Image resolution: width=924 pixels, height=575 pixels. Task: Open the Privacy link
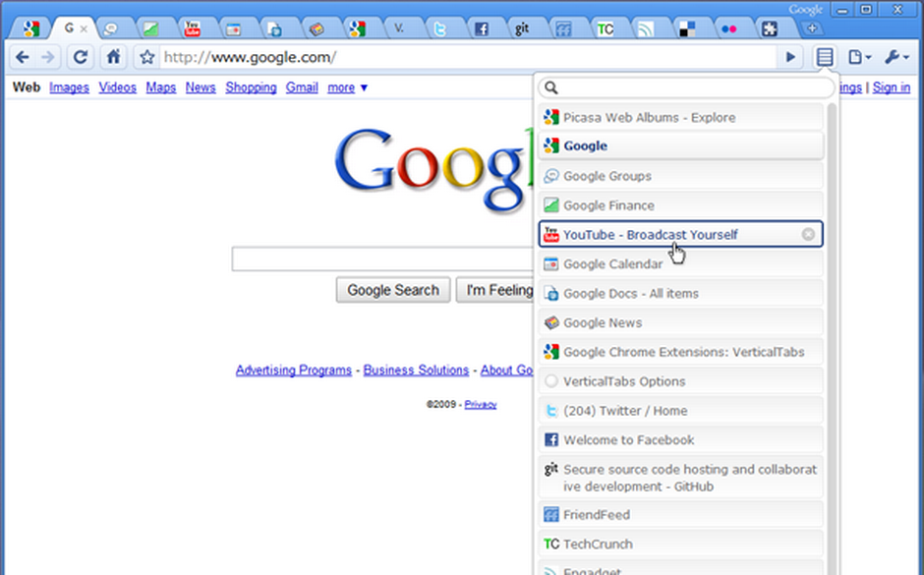481,404
